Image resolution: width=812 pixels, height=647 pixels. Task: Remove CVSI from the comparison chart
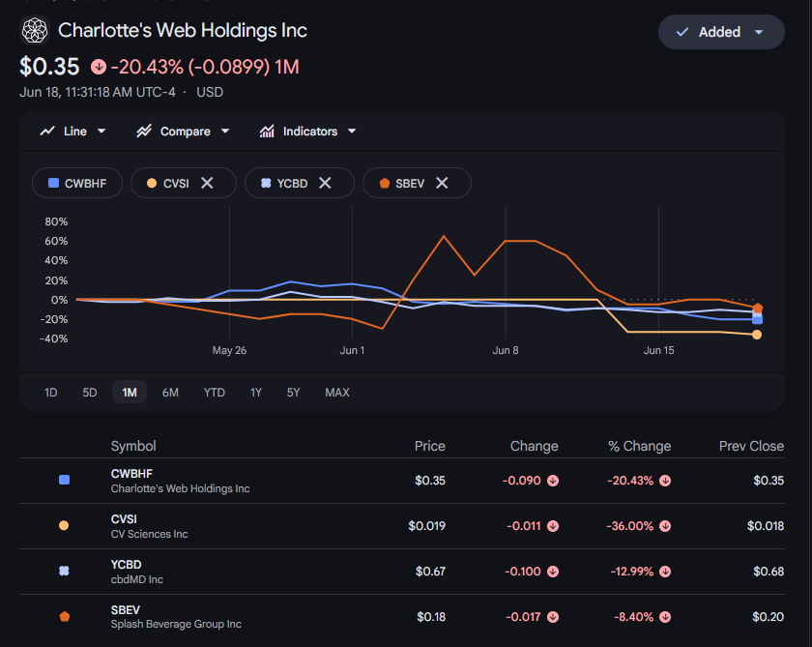pyautogui.click(x=207, y=183)
